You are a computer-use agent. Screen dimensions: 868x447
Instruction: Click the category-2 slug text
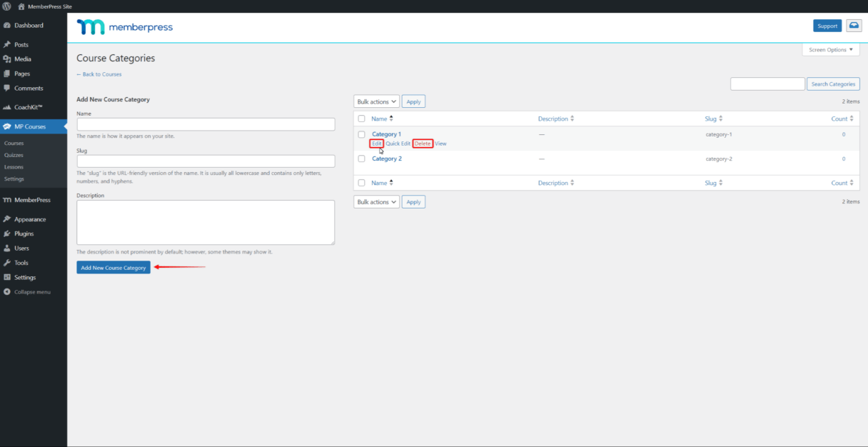coord(719,159)
